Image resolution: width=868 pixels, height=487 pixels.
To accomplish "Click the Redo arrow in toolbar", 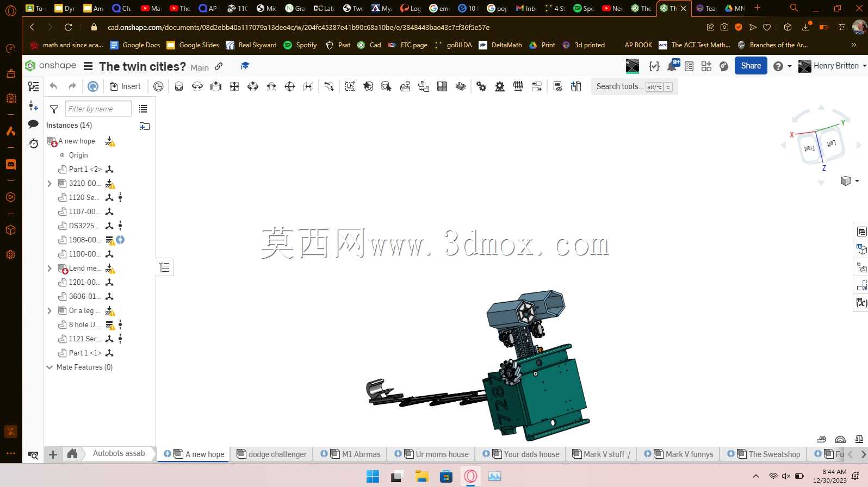I will point(72,86).
